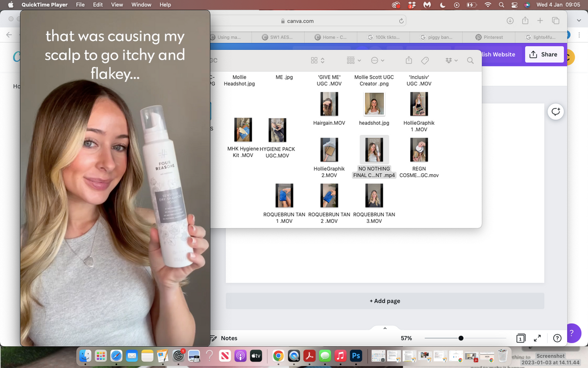Enter Canva fullscreen present mode
The image size is (588, 368).
point(537,338)
